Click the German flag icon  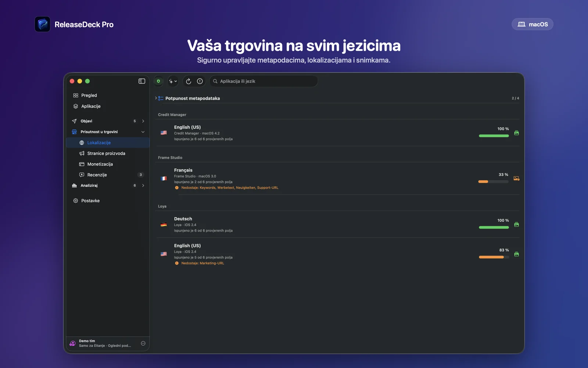pos(164,224)
